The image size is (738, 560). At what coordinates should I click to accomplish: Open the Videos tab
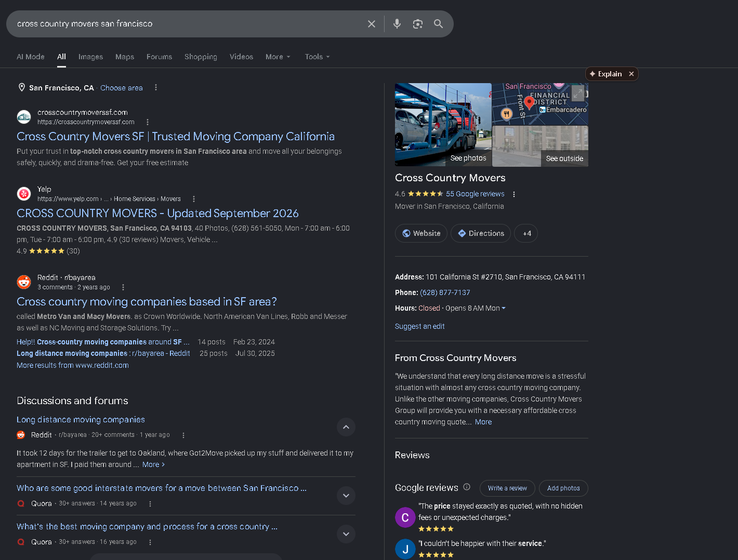pos(241,57)
